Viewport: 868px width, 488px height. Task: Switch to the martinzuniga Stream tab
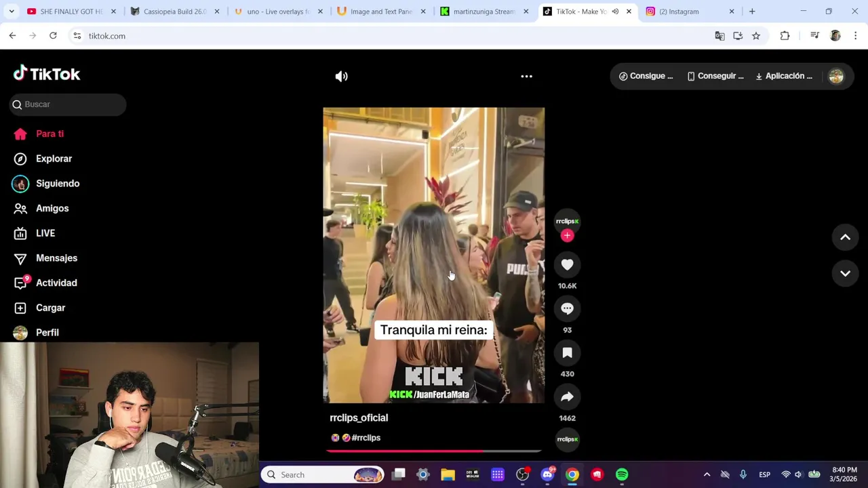click(484, 12)
